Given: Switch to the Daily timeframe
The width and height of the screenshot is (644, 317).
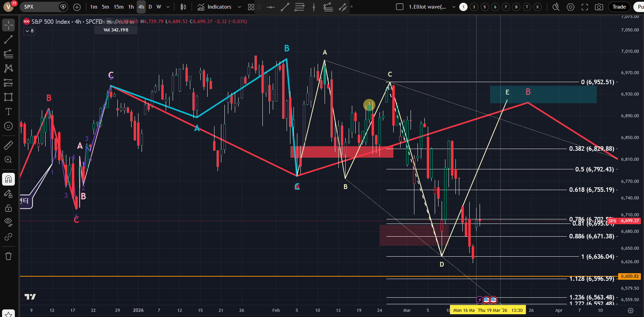Looking at the screenshot, I should pos(150,7).
